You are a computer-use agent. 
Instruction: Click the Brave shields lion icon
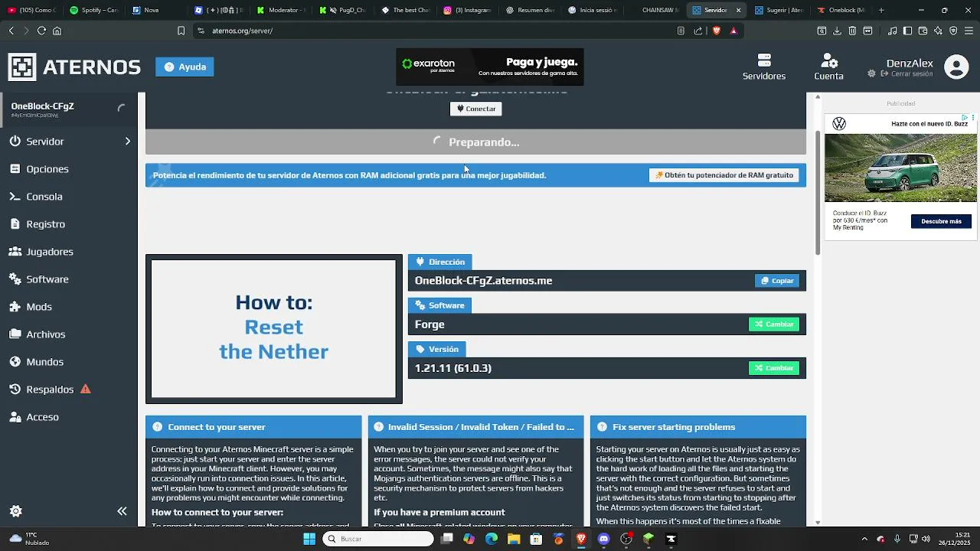[717, 31]
